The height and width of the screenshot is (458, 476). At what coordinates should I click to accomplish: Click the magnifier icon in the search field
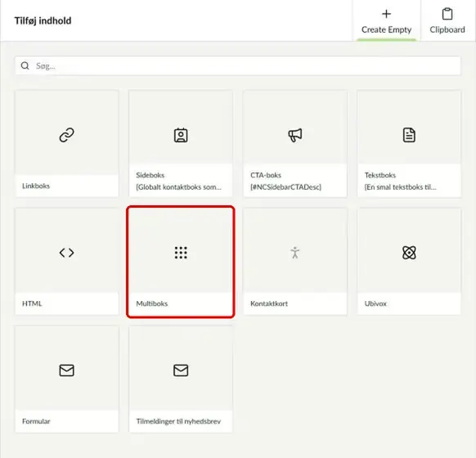pos(25,65)
